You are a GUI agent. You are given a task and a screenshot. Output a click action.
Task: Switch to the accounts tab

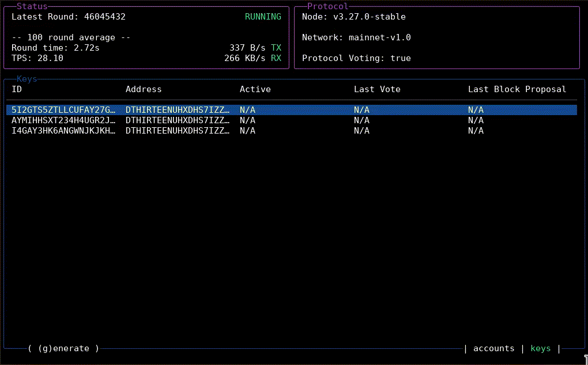pyautogui.click(x=493, y=348)
